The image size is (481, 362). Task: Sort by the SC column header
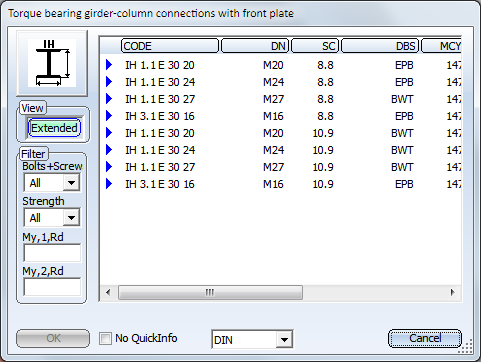point(315,46)
